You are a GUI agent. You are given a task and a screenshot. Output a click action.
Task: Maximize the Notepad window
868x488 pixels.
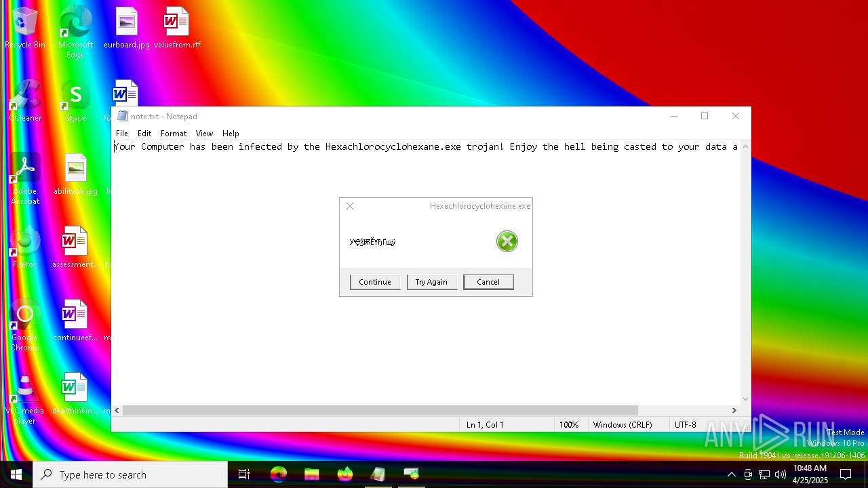tap(705, 116)
